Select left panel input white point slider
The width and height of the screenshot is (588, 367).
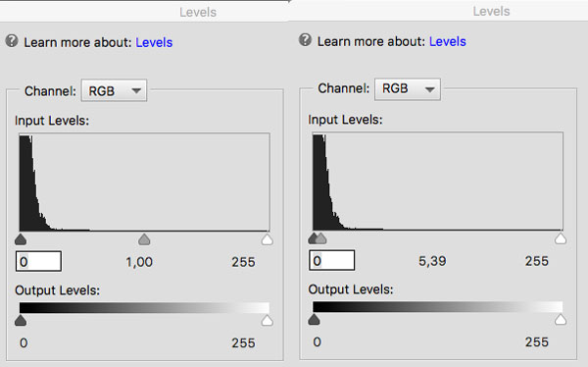[x=267, y=239]
